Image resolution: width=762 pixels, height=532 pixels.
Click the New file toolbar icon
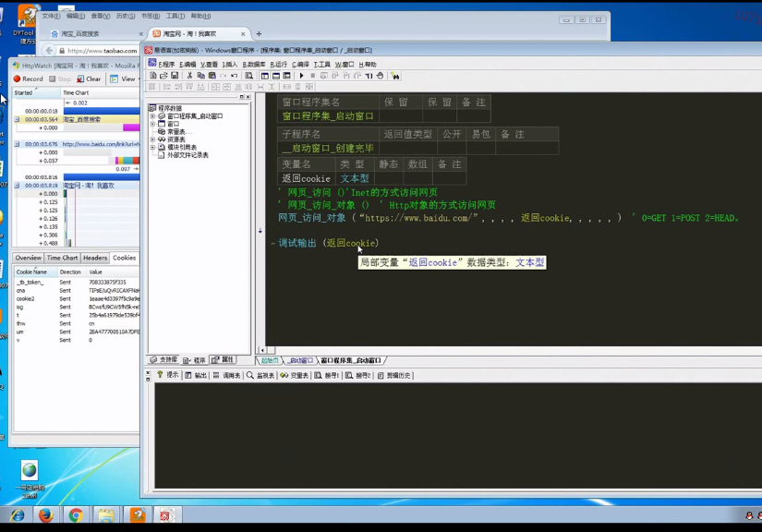tap(153, 76)
